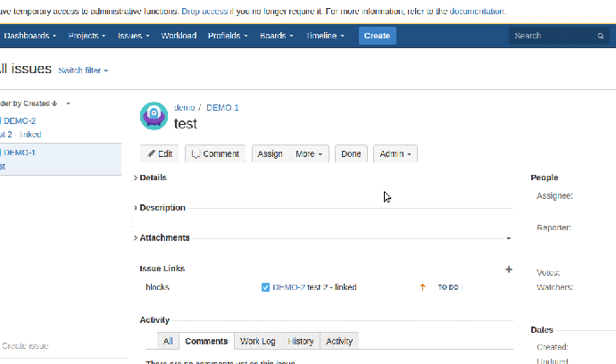This screenshot has height=364, width=616.
Task: Switch to the Work Log tab
Action: point(257,341)
